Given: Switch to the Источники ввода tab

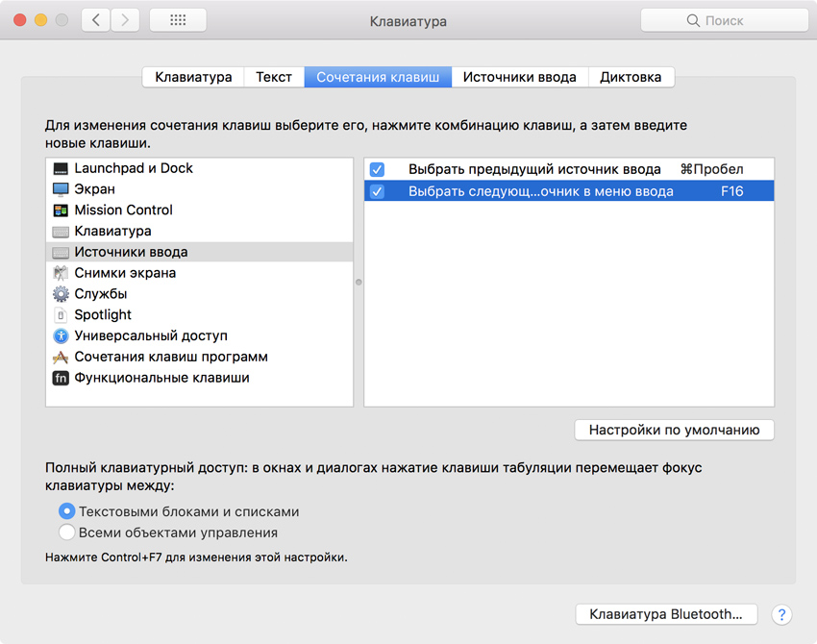Looking at the screenshot, I should (519, 77).
